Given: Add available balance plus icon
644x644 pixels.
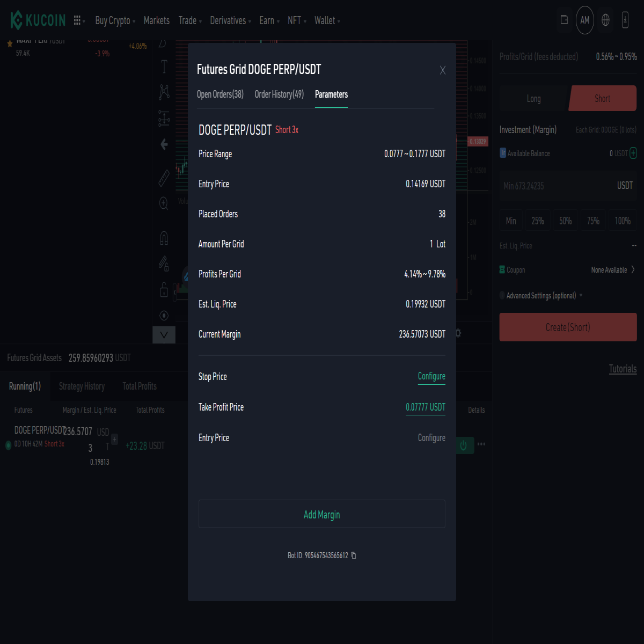Looking at the screenshot, I should pyautogui.click(x=633, y=153).
